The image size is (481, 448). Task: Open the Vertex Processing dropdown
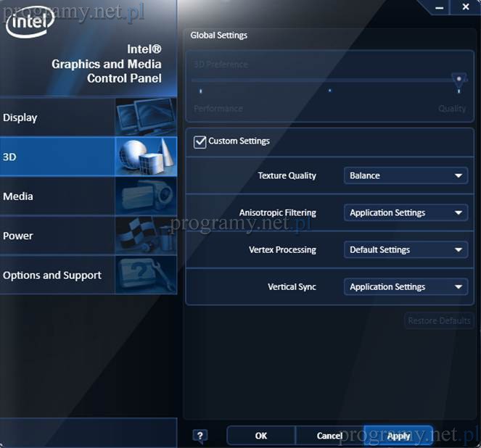click(405, 249)
